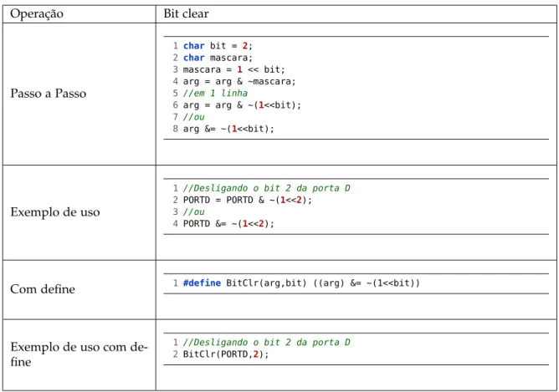Image resolution: width=559 pixels, height=392 pixels.
Task: Click the '//ou' comment in Passo a Passo
Action: tap(193, 117)
